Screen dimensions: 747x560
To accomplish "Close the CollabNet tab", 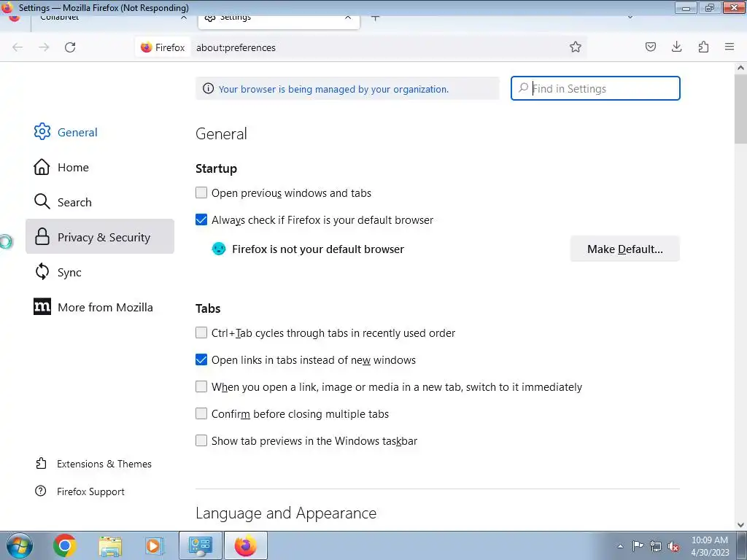I will pos(183,18).
